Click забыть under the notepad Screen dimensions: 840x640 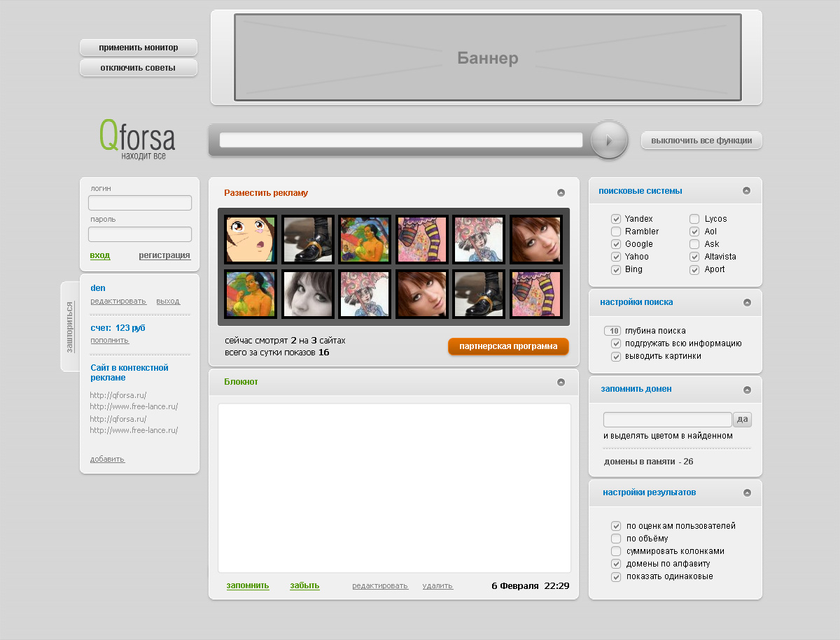pos(305,585)
